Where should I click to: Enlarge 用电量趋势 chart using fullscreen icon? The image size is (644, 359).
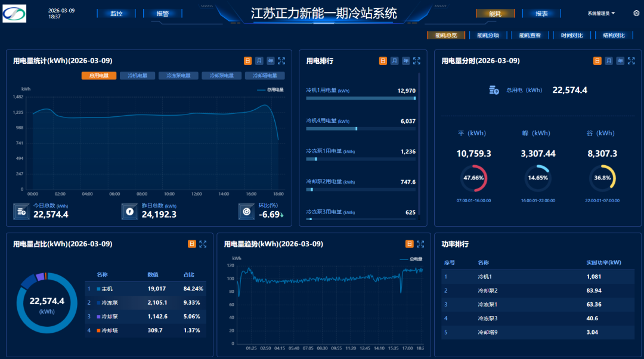click(420, 244)
